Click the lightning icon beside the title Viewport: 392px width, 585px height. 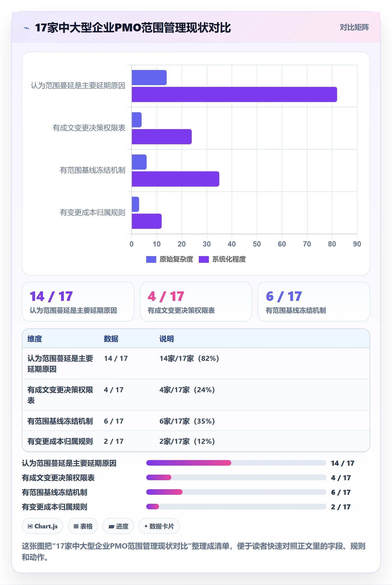(x=27, y=28)
